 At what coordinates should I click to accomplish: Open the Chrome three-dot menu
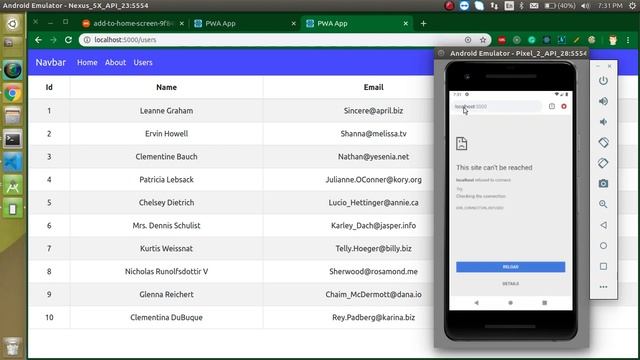click(x=628, y=40)
